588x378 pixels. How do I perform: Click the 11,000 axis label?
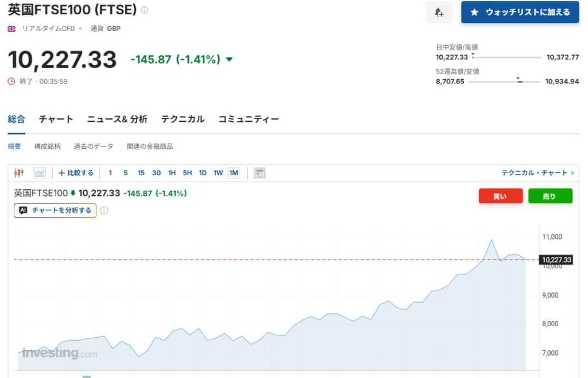tap(552, 237)
